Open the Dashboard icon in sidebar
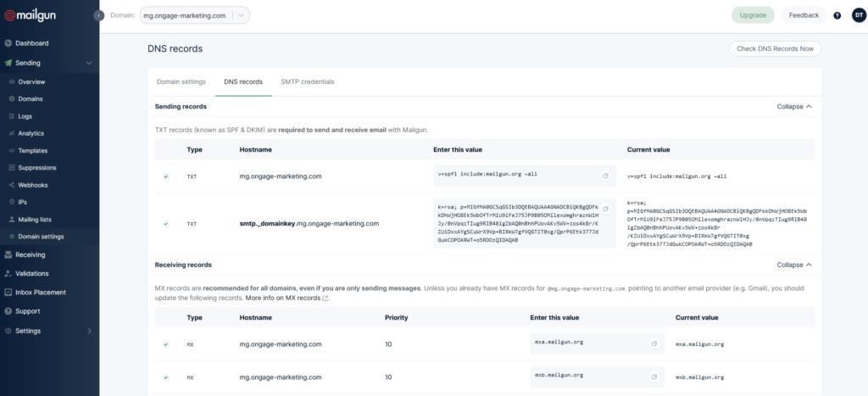 (x=8, y=43)
